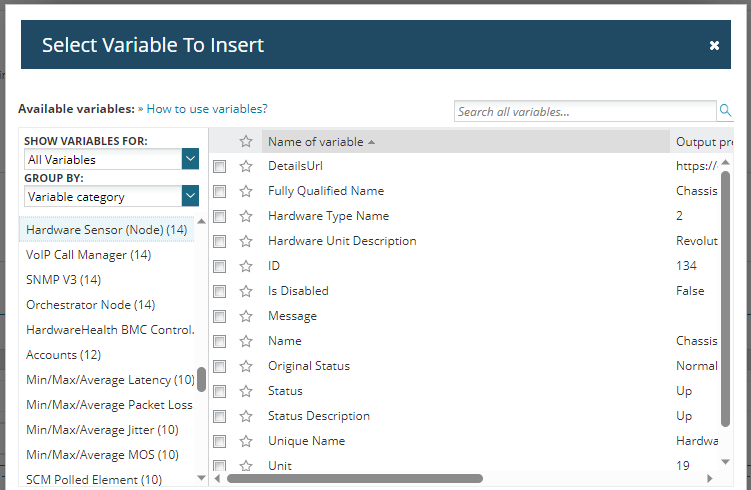The width and height of the screenshot is (751, 490).
Task: Star the Is Disabled variable
Action: 246,291
